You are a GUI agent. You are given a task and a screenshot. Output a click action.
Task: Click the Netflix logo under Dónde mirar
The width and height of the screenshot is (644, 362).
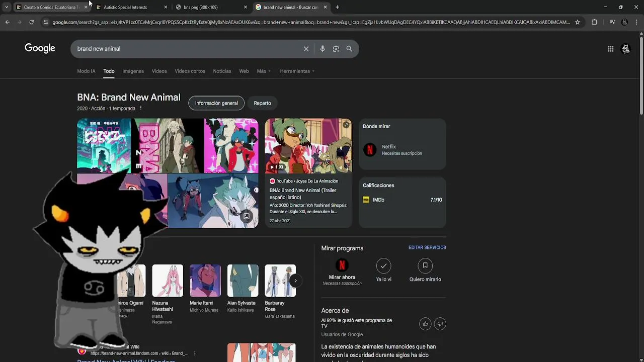pos(370,150)
